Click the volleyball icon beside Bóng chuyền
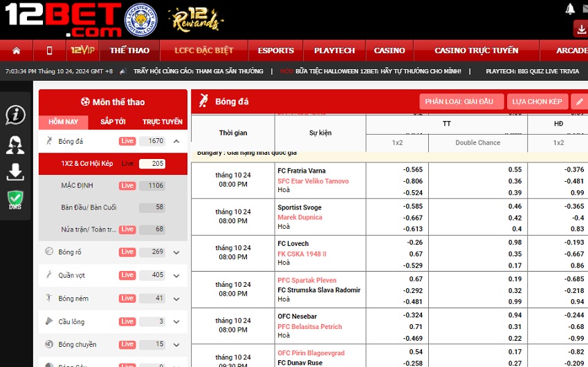 (x=49, y=344)
